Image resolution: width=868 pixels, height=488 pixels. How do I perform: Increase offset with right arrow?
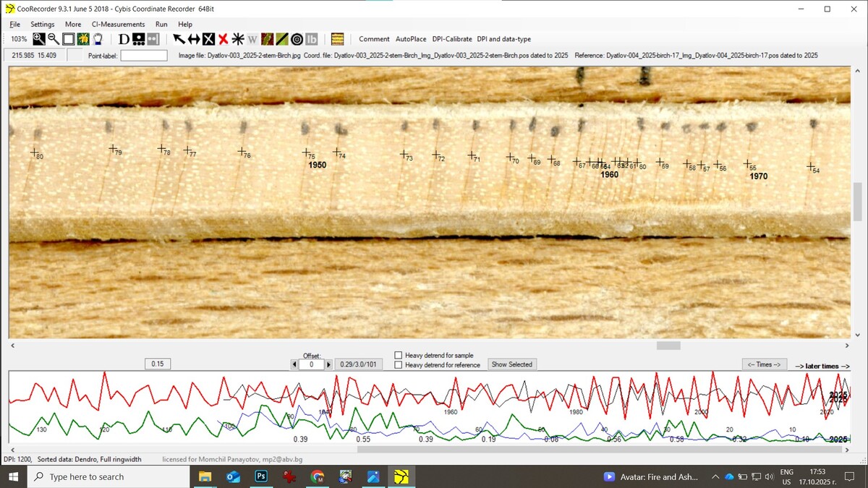(328, 365)
